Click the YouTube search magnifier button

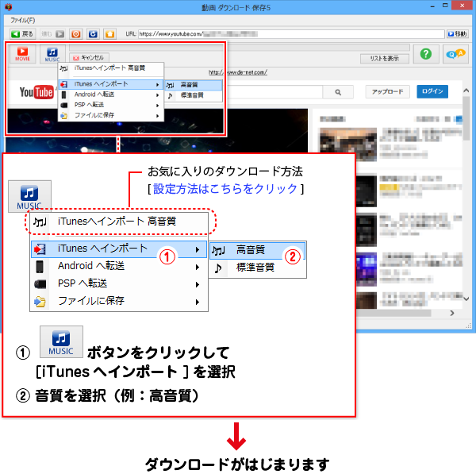click(x=338, y=92)
